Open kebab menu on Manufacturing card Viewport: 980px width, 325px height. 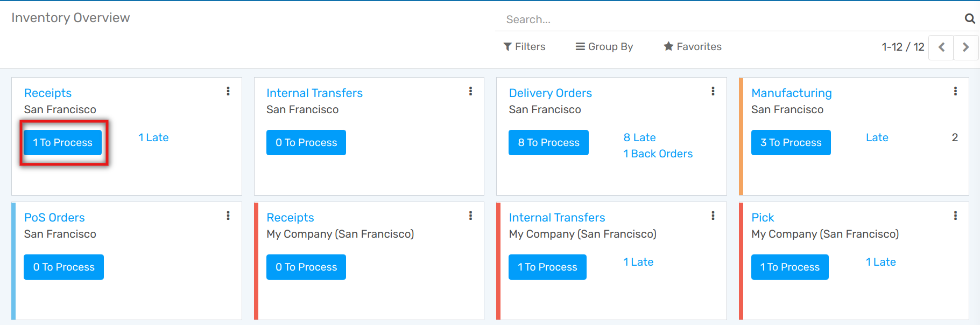(x=955, y=91)
